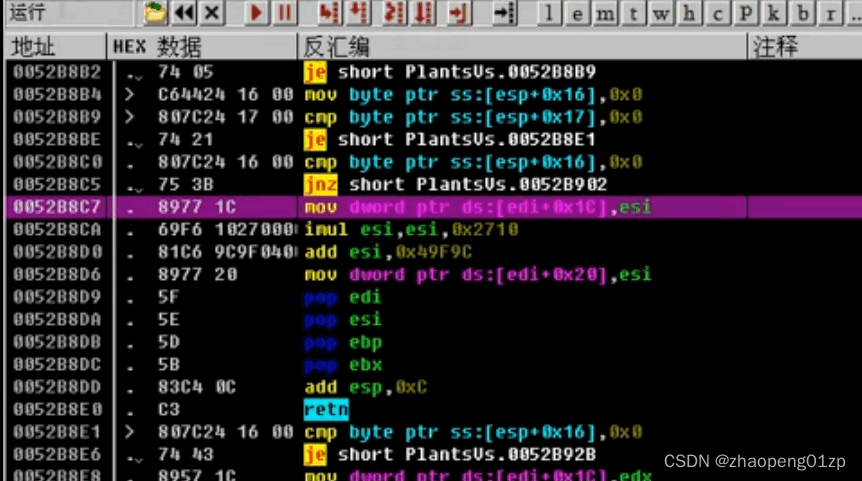Viewport: 862px width, 481px height.
Task: Open Call stack with 'k' button
Action: (x=773, y=13)
